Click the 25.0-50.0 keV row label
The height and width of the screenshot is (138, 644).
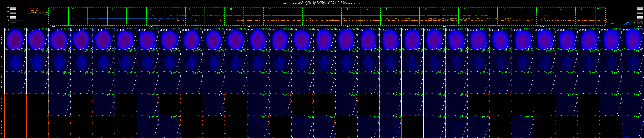[2, 105]
